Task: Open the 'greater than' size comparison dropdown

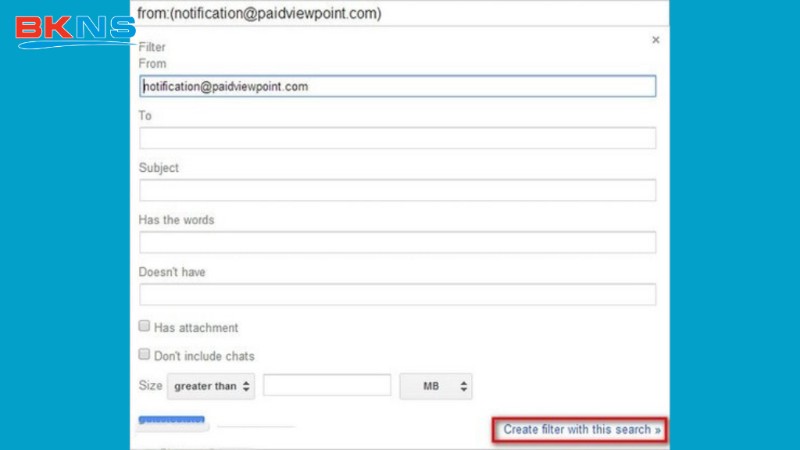Action: pyautogui.click(x=211, y=385)
